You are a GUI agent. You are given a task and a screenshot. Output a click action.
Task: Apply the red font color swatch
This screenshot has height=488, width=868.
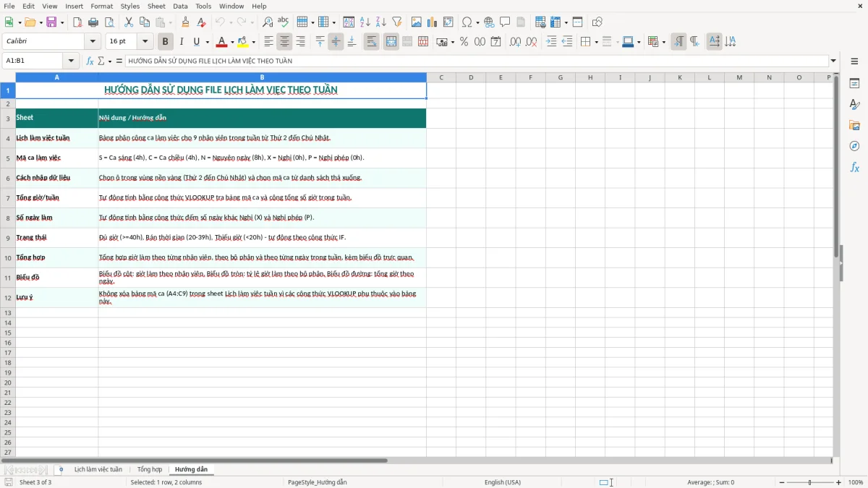pos(222,42)
